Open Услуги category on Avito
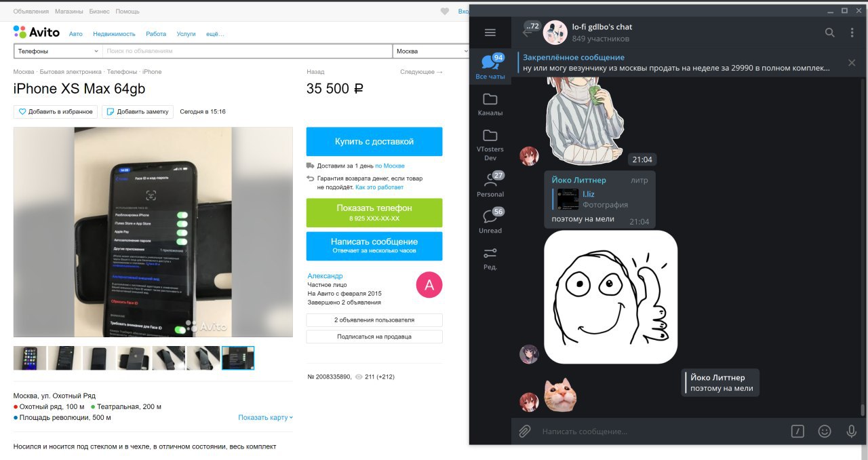This screenshot has width=868, height=460. point(186,34)
